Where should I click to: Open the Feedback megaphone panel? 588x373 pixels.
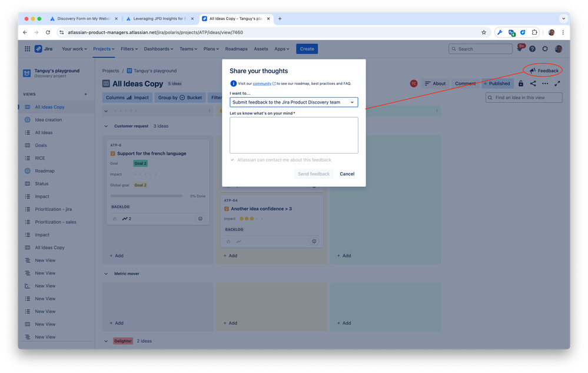(x=542, y=70)
